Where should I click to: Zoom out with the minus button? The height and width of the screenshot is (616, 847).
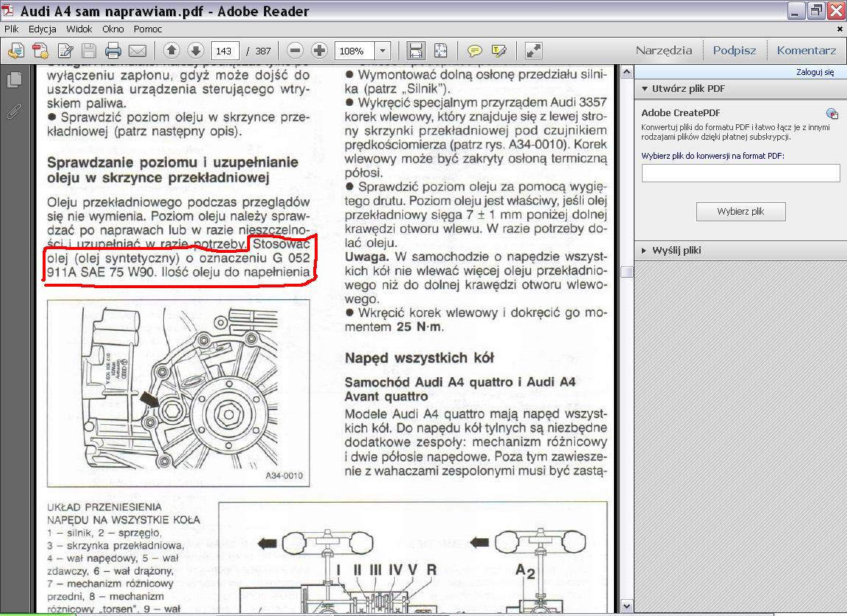(x=295, y=51)
